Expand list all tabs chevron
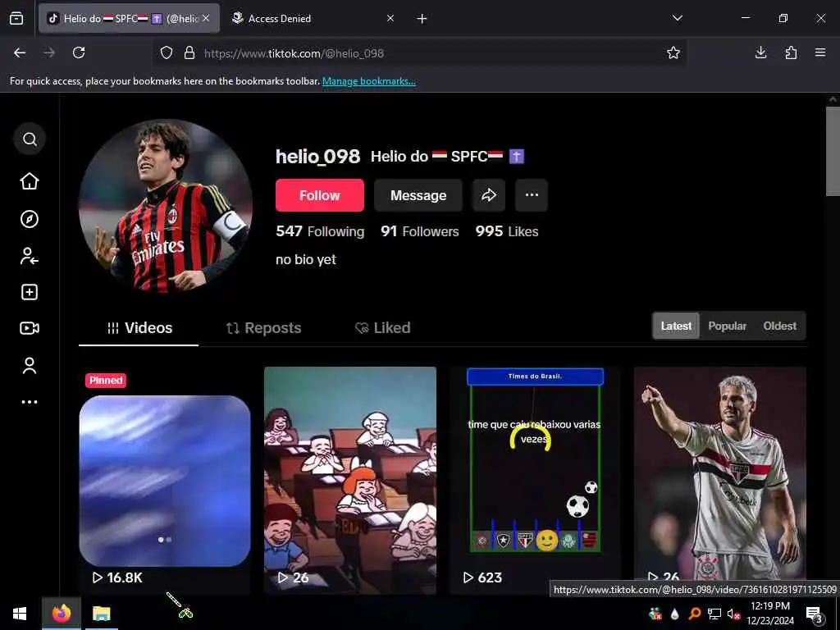This screenshot has height=630, width=840. pyautogui.click(x=677, y=19)
